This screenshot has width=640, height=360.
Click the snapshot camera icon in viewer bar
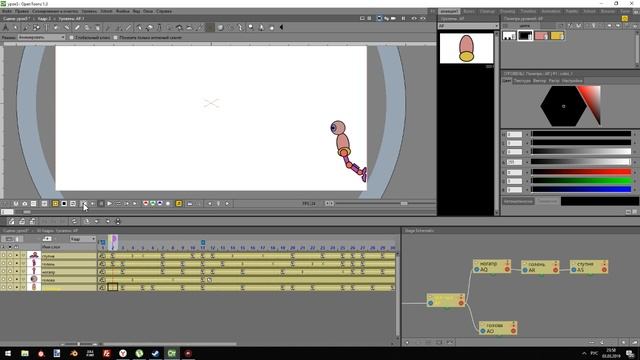coord(24,203)
